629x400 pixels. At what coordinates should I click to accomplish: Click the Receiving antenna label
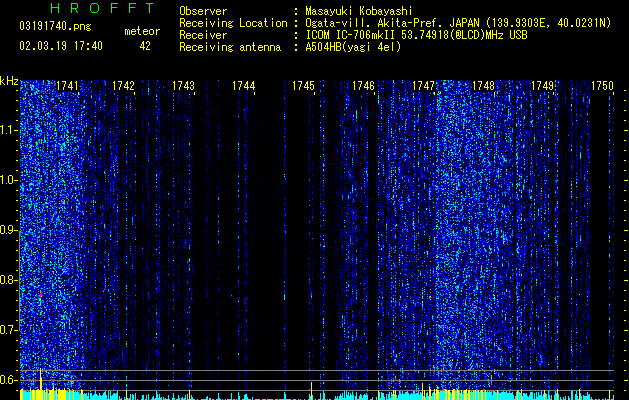tap(230, 47)
